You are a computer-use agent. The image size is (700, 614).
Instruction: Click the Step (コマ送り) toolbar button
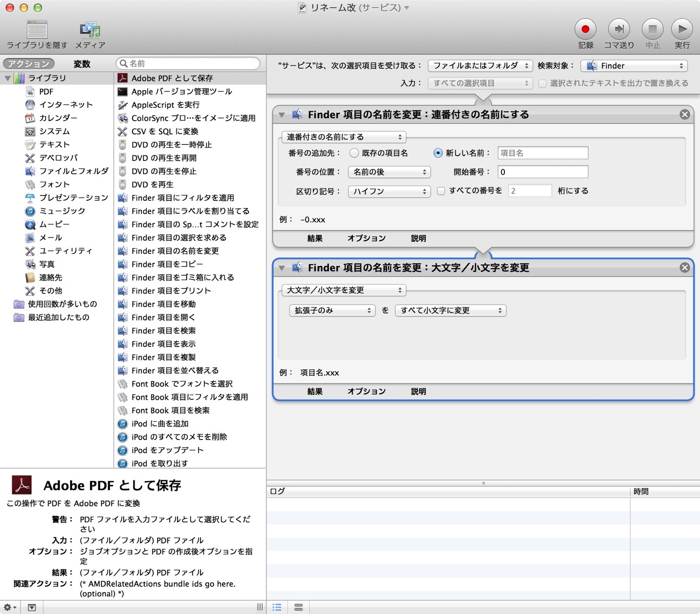pyautogui.click(x=619, y=29)
